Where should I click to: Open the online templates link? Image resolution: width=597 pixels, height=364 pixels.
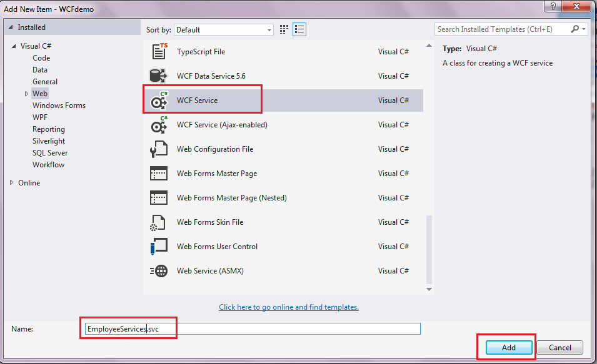tap(289, 307)
